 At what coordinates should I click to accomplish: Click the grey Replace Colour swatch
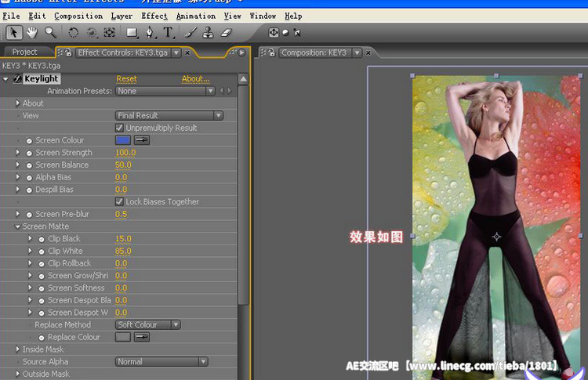click(123, 337)
